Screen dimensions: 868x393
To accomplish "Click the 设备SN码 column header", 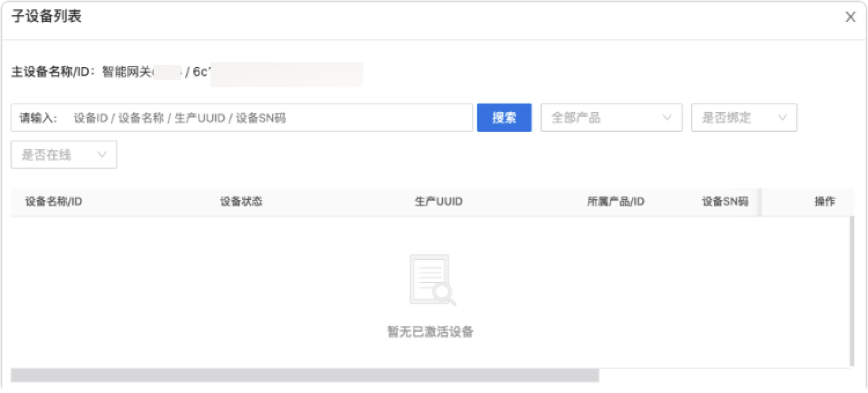I will pyautogui.click(x=723, y=201).
